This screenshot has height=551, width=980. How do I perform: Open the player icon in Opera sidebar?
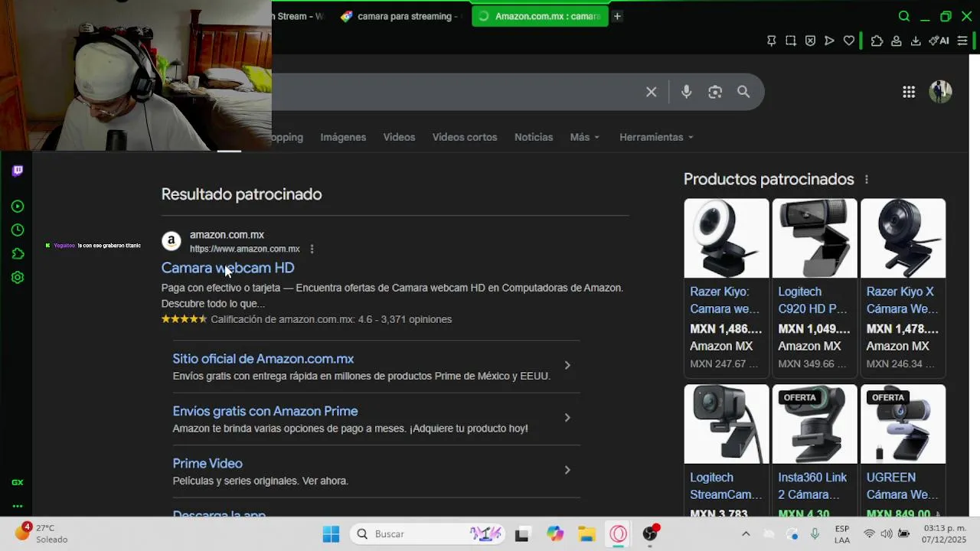pyautogui.click(x=18, y=207)
